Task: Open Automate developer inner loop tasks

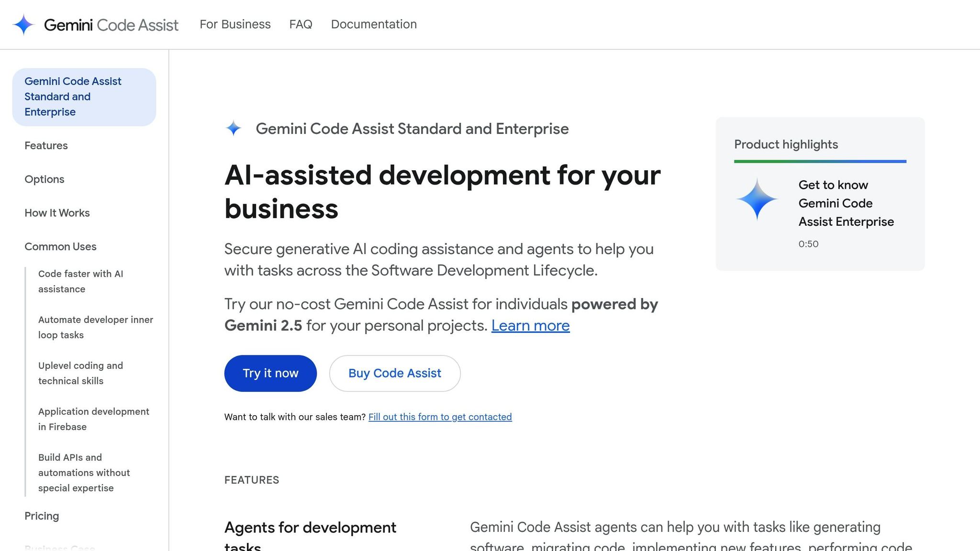Action: 96,327
